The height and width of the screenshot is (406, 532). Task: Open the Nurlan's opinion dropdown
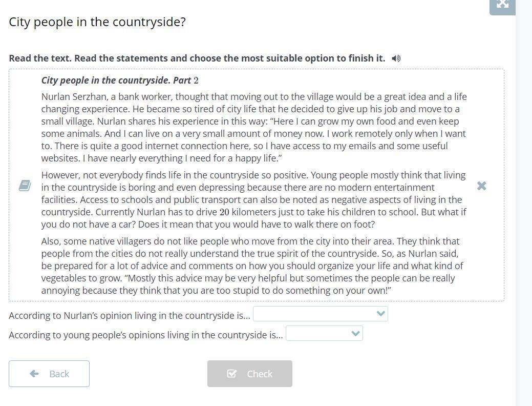321,314
